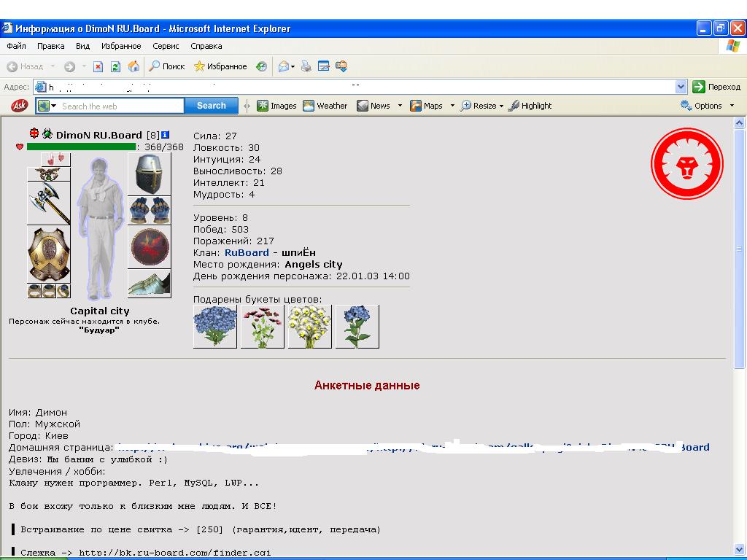Click the green health bar 368/368
The width and height of the screenshot is (747, 560).
coord(82,147)
